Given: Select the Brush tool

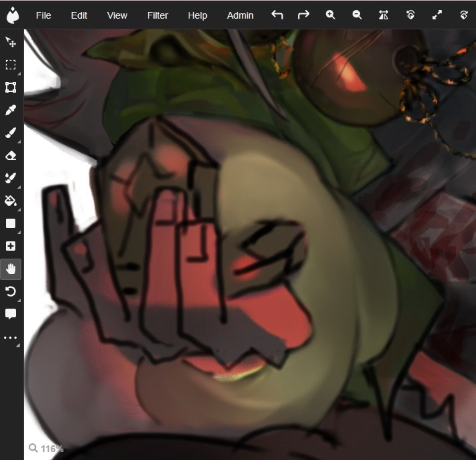Looking at the screenshot, I should (x=11, y=133).
